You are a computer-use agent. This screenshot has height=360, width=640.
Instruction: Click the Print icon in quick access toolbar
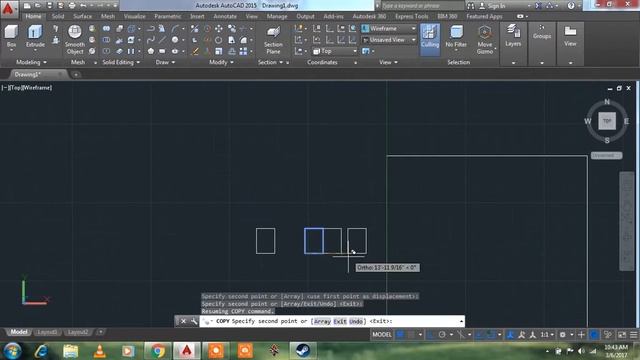72,6
